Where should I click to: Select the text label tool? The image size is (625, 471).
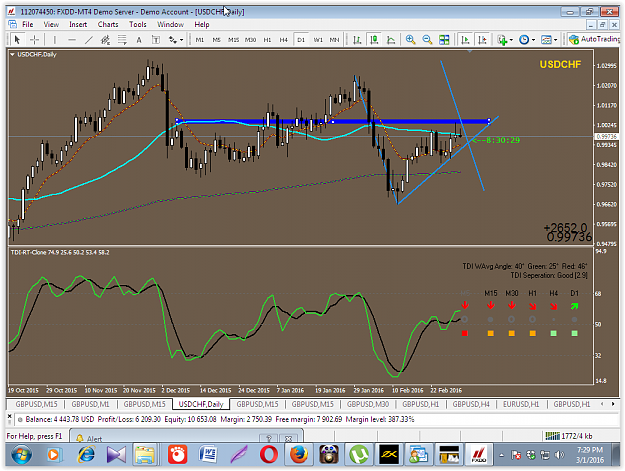156,39
